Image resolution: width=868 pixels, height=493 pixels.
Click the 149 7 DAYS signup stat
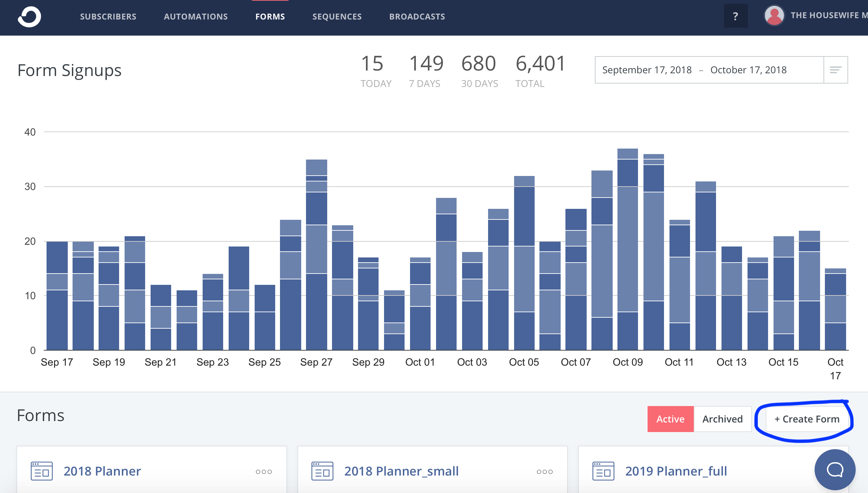(x=426, y=71)
